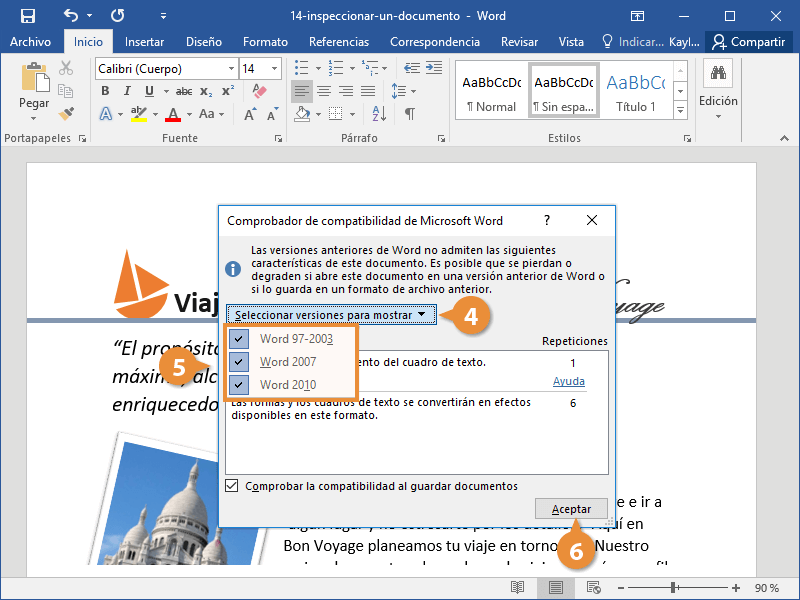The image size is (800, 600).
Task: Sort the paragraph alphabetically
Action: point(379,113)
